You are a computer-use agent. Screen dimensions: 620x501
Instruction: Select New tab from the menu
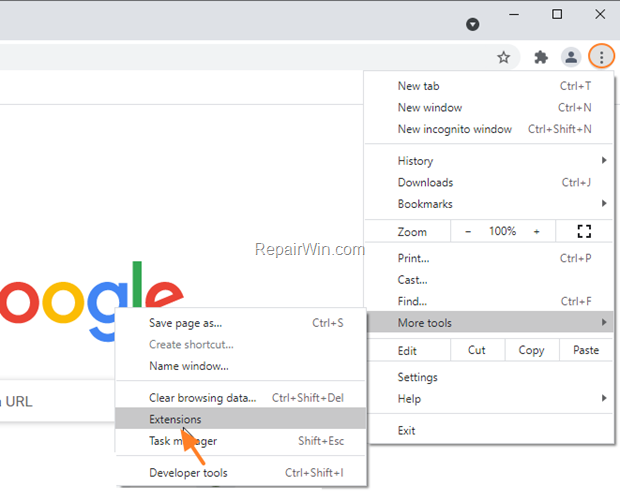pos(489,86)
